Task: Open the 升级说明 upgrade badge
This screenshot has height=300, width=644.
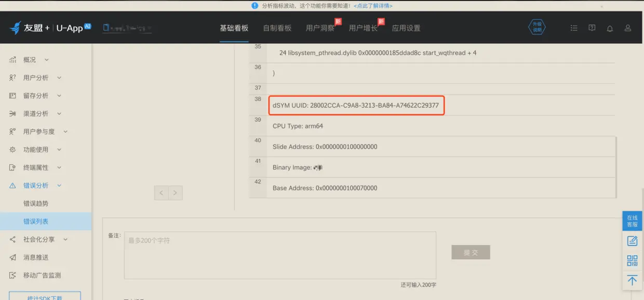Action: coord(537,28)
